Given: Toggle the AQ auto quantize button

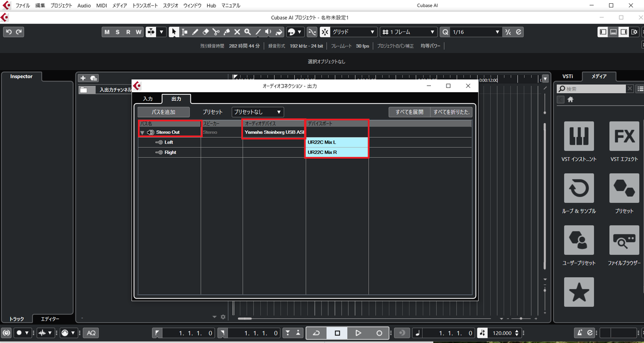Looking at the screenshot, I should tap(91, 333).
